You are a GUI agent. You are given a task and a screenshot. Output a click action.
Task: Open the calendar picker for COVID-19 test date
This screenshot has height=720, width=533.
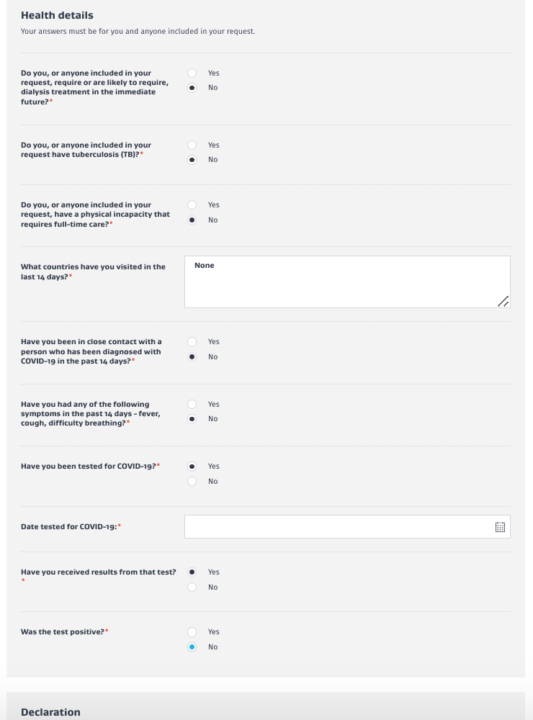tap(500, 527)
